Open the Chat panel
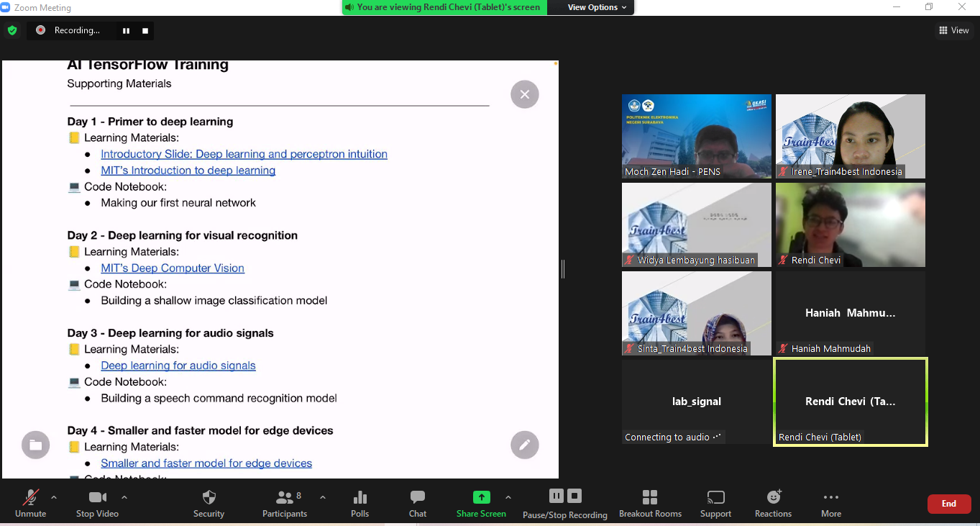This screenshot has width=980, height=526. pos(418,503)
